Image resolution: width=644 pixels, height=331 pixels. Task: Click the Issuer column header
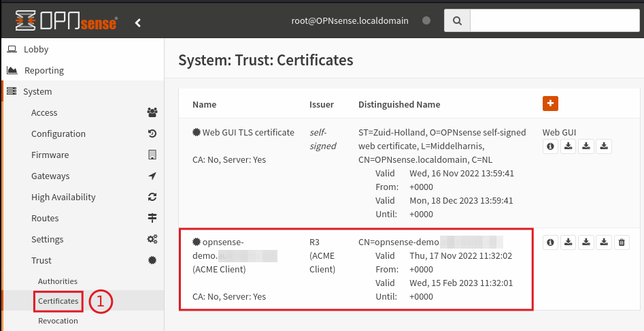coord(322,104)
